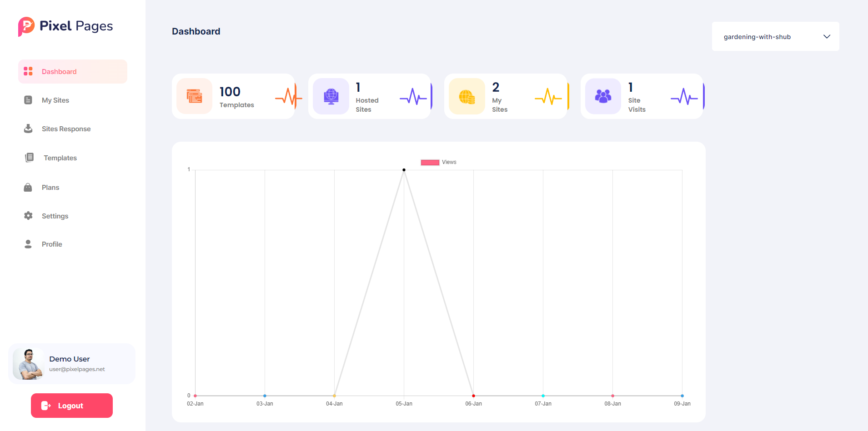The width and height of the screenshot is (868, 431).
Task: Click the Pixel Pages logo icon
Action: 26,26
